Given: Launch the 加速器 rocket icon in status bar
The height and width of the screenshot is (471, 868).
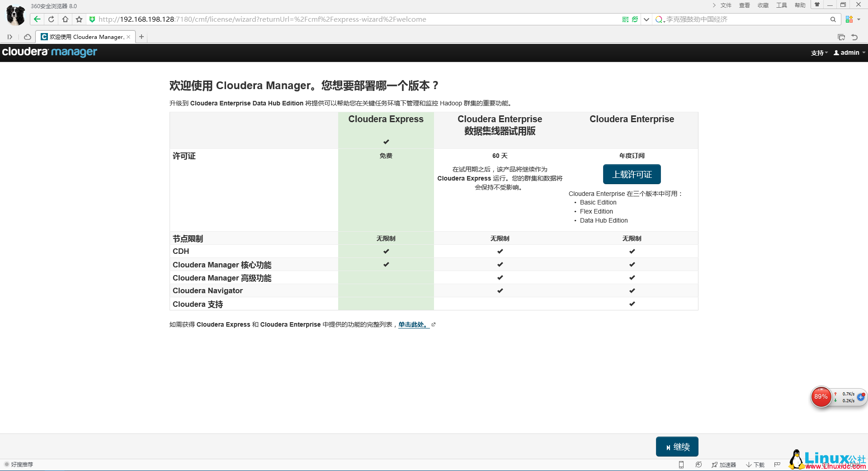Looking at the screenshot, I should point(723,464).
